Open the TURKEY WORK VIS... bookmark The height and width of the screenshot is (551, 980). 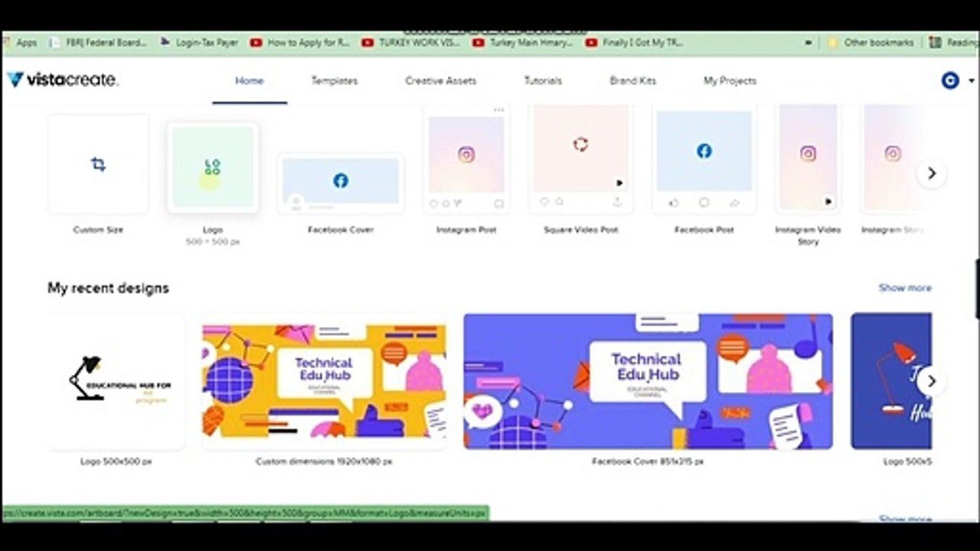pyautogui.click(x=410, y=43)
